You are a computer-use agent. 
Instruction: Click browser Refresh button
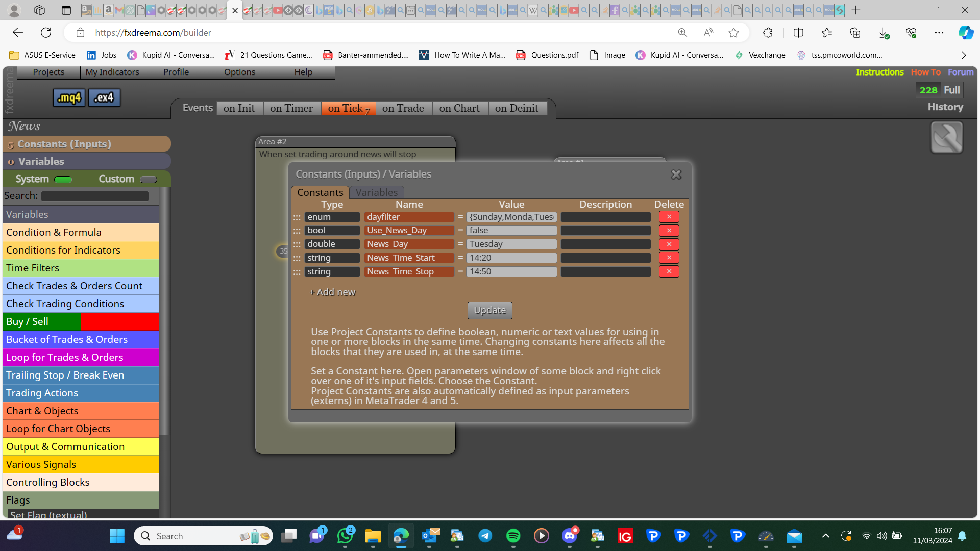[46, 33]
